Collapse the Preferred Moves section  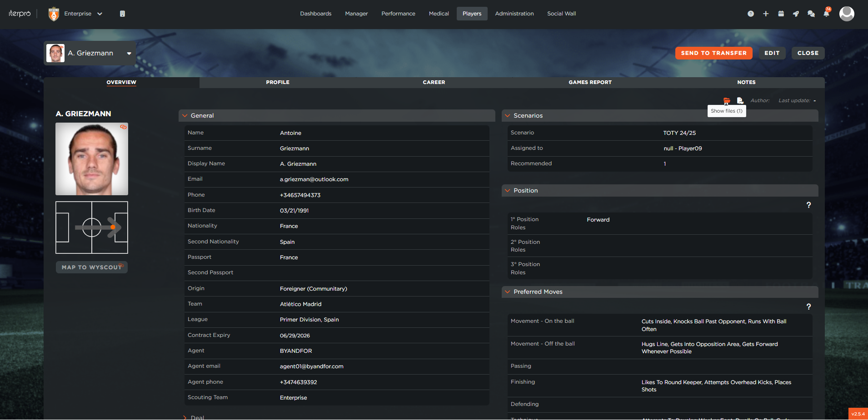(508, 292)
